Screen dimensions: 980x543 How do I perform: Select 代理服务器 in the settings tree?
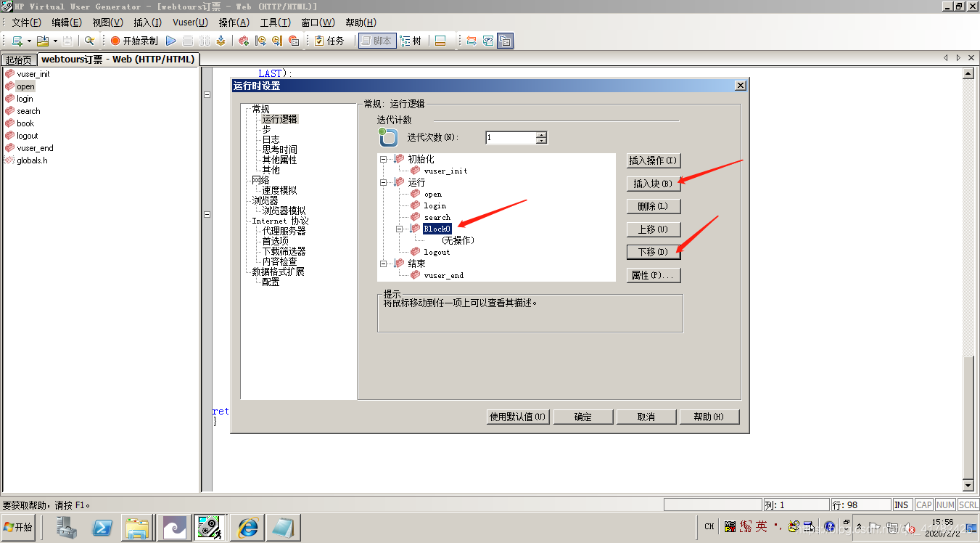click(284, 231)
